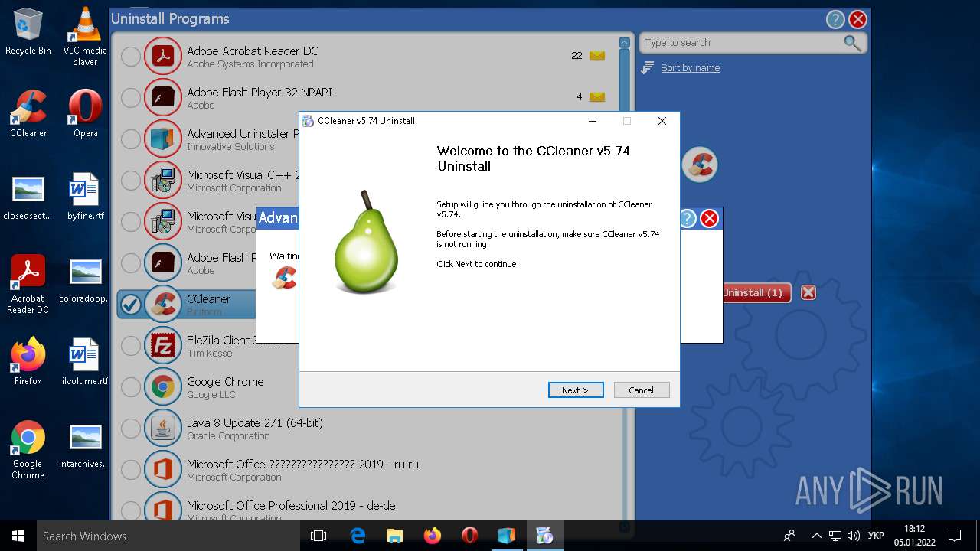Click the Microsoft Office Professional 2019 de-de icon
The height and width of the screenshot is (551, 980).
coord(162,510)
